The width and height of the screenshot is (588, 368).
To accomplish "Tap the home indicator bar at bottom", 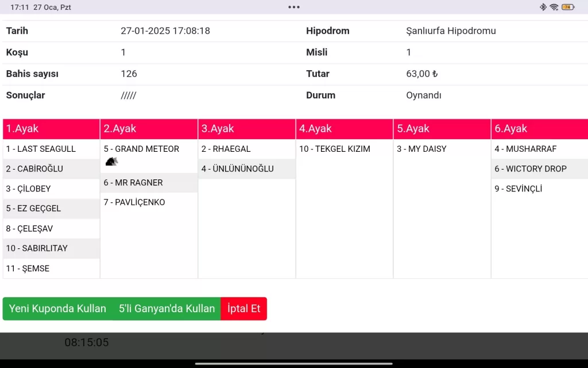I will 294,363.
